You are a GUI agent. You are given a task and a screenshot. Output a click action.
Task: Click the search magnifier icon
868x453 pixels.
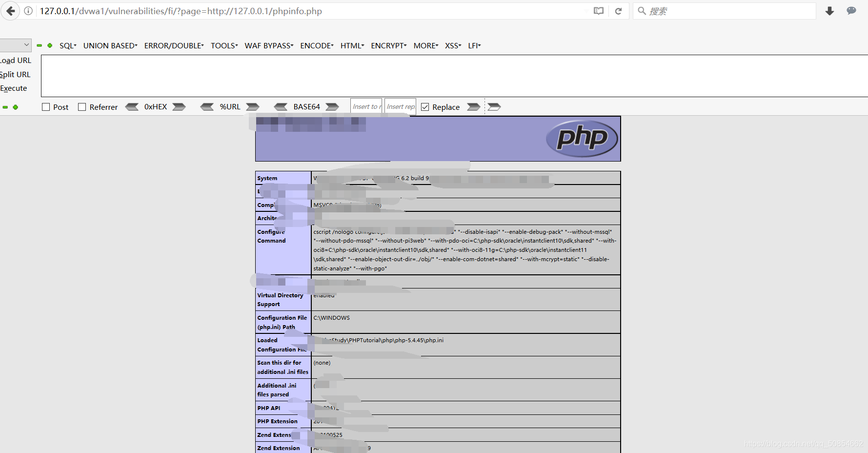[642, 11]
